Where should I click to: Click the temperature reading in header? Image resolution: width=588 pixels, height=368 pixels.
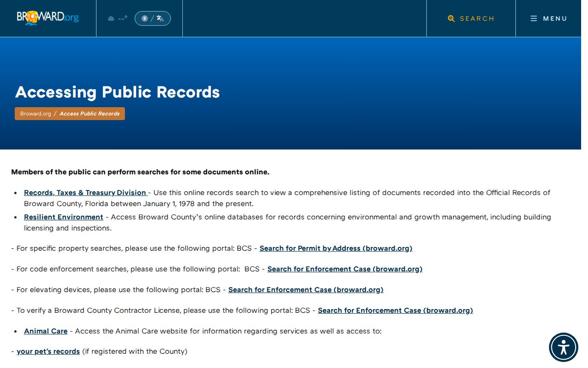click(123, 18)
